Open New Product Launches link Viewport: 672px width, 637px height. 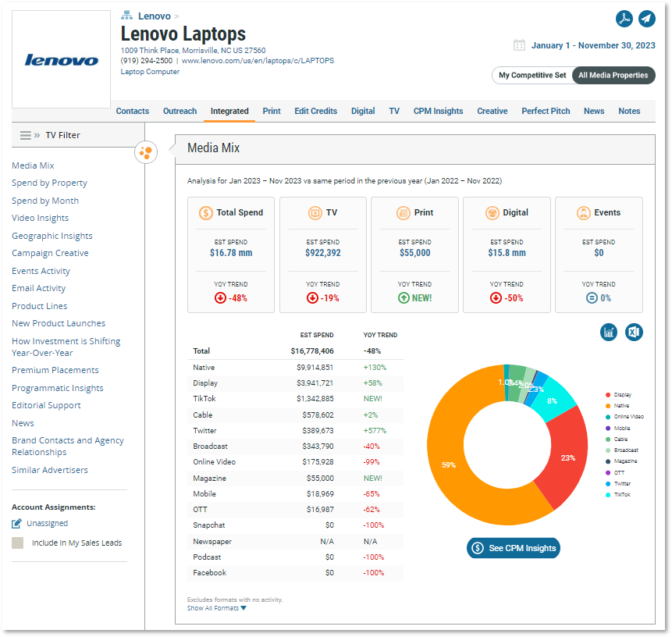pyautogui.click(x=59, y=323)
